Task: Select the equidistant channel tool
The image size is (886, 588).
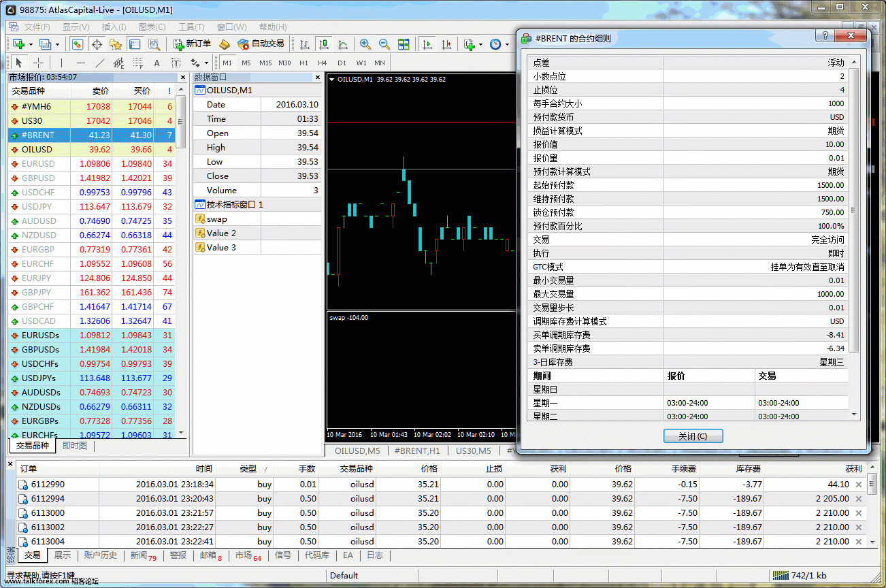Action: (119, 63)
